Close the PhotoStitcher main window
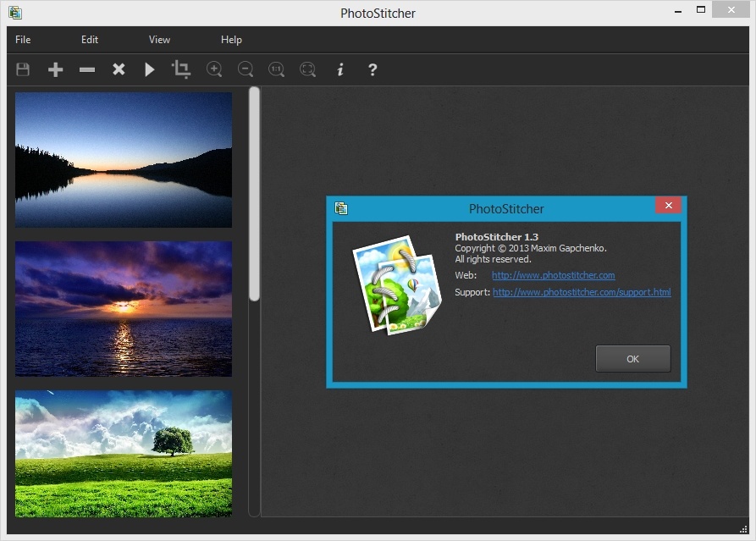 [x=731, y=9]
